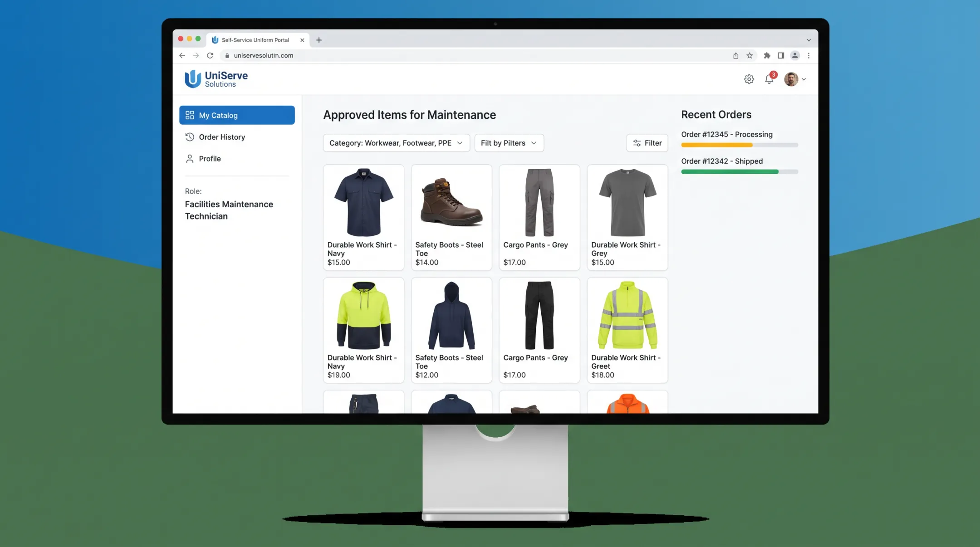980x547 pixels.
Task: Click the $18.00 price label
Action: [x=603, y=375]
